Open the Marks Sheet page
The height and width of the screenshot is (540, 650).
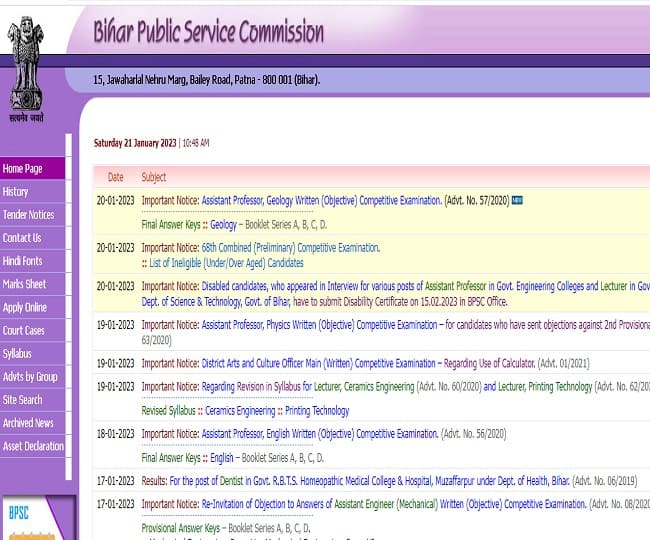coord(24,284)
